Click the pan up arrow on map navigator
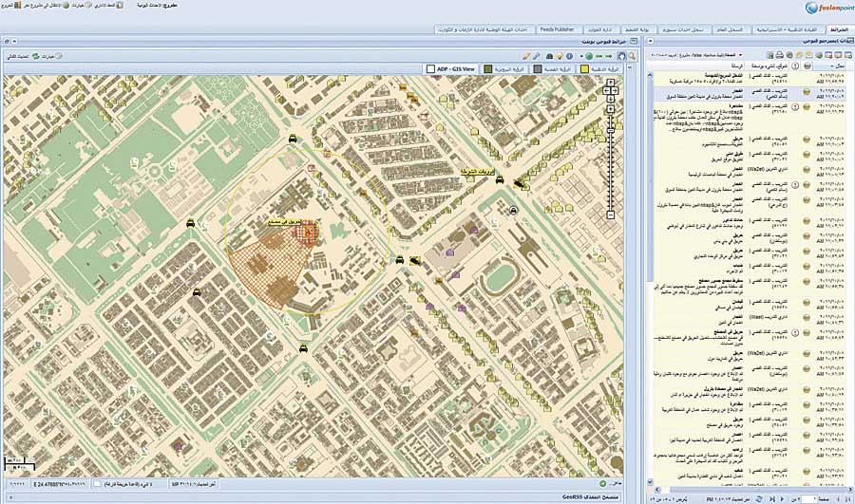Image resolution: width=855 pixels, height=504 pixels. 610,81
